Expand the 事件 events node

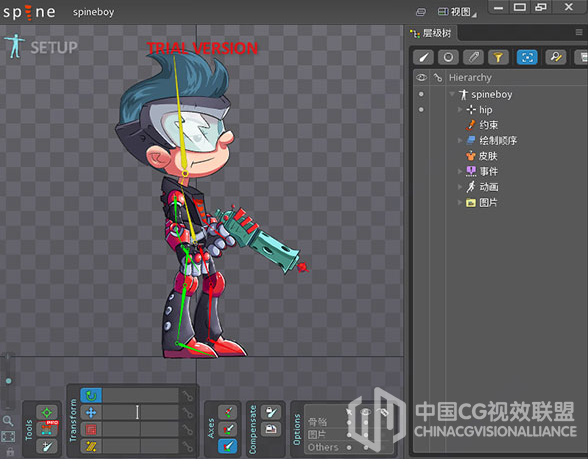(460, 171)
